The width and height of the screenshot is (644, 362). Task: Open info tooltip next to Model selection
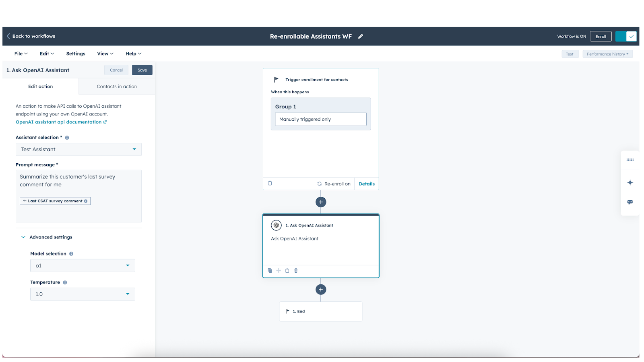pyautogui.click(x=71, y=254)
